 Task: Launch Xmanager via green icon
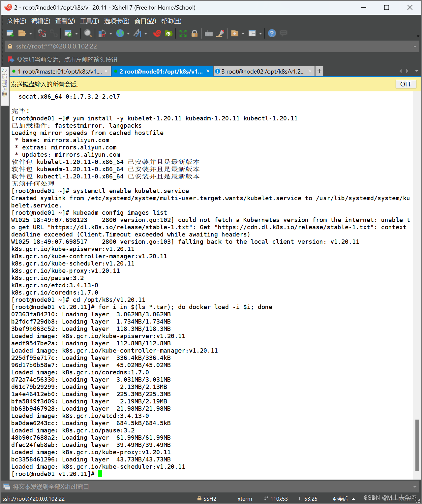click(168, 33)
